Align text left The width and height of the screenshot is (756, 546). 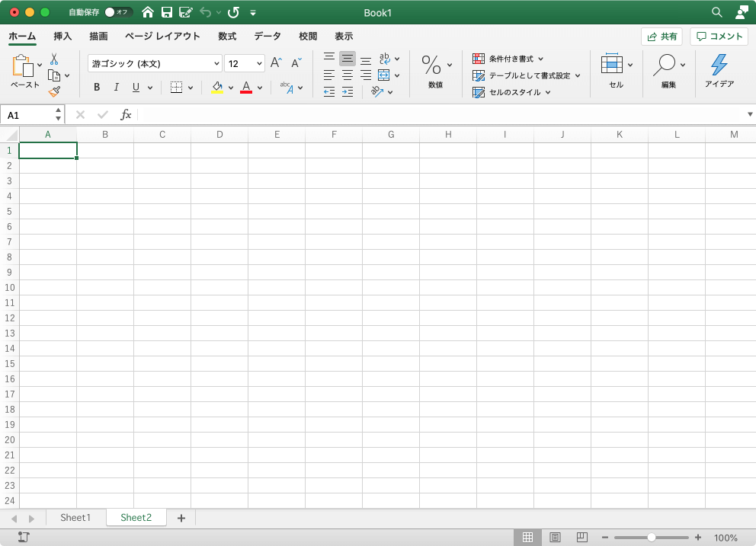pos(329,75)
